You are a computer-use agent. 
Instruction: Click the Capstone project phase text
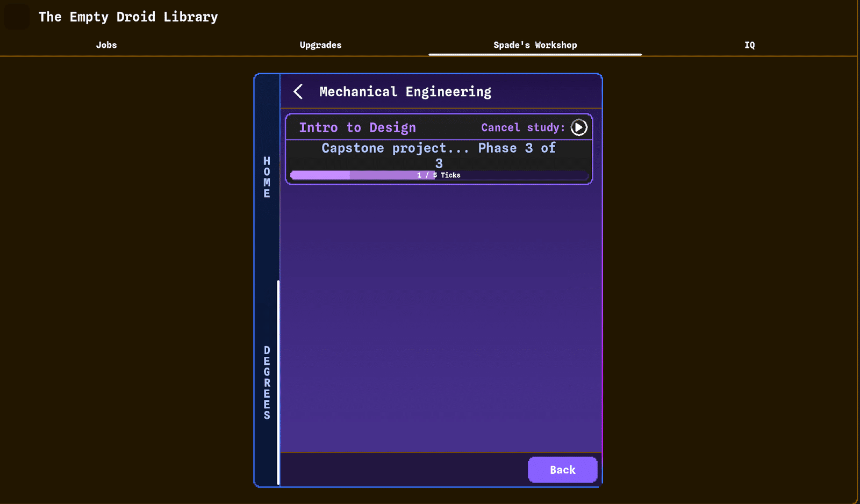tap(439, 155)
